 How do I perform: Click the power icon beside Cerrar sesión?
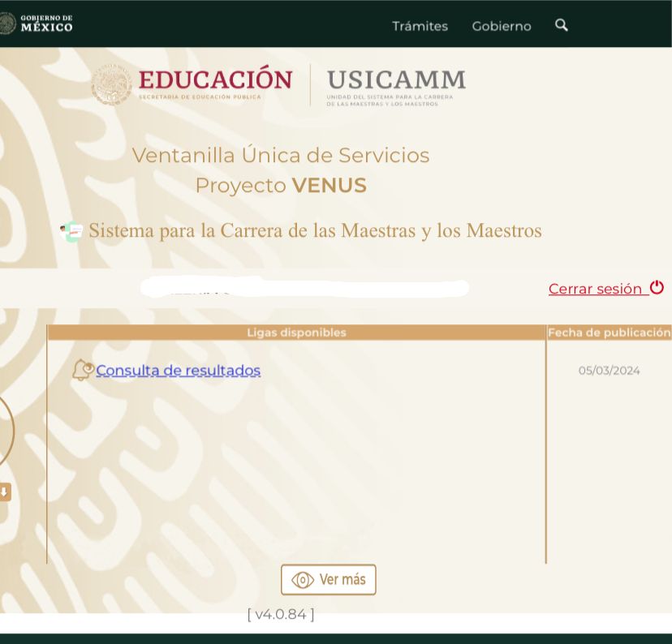[x=657, y=287]
